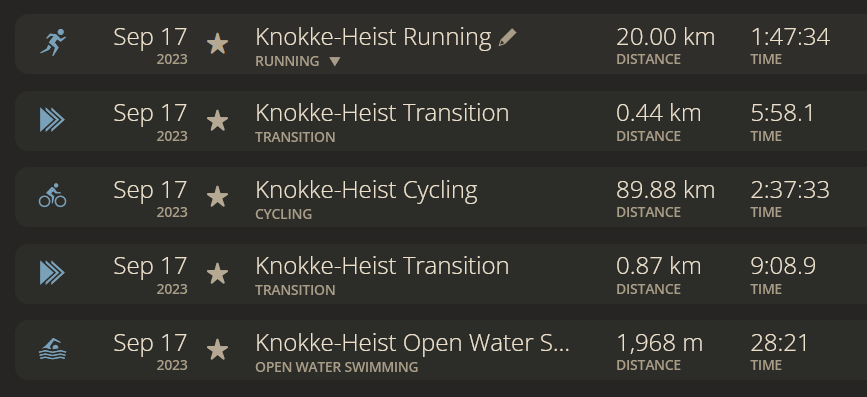Toggle favorite star for 0.44 km transition
Image resolution: width=867 pixels, height=397 pixels.
click(217, 121)
